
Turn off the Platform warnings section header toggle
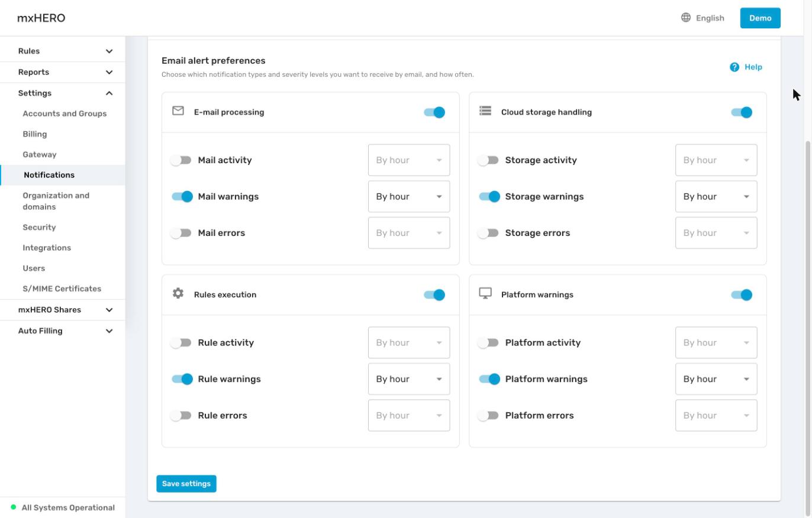point(742,294)
